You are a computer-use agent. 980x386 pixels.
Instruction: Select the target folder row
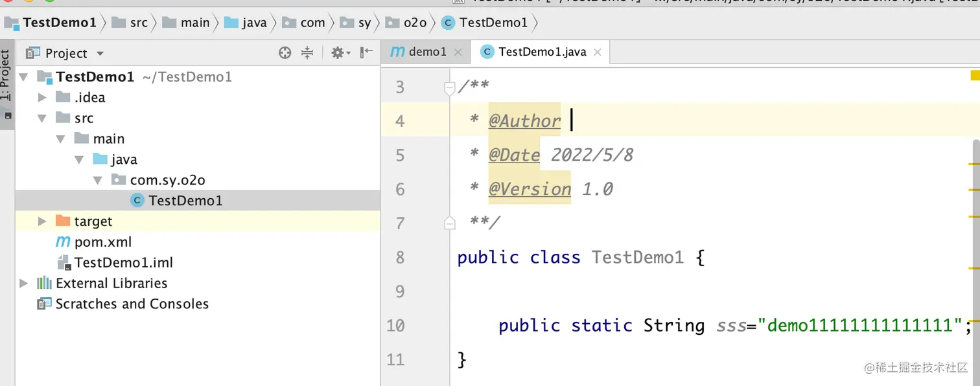pos(197,221)
